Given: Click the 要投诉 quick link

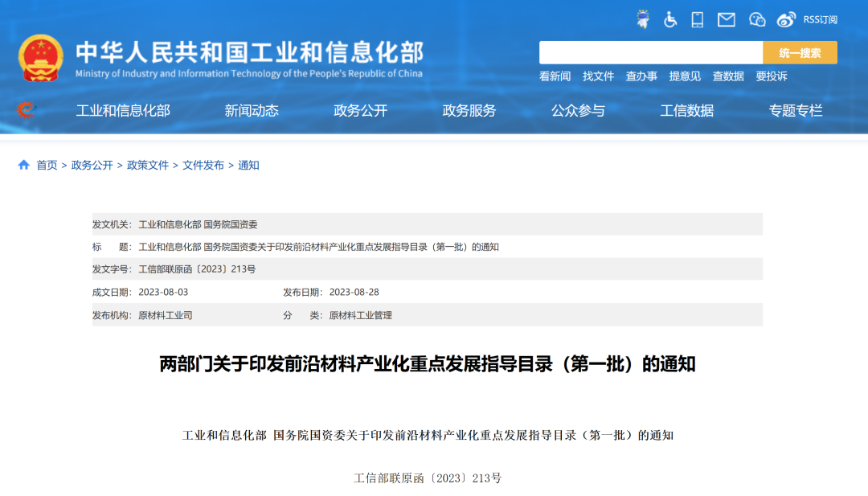Looking at the screenshot, I should pyautogui.click(x=772, y=76).
